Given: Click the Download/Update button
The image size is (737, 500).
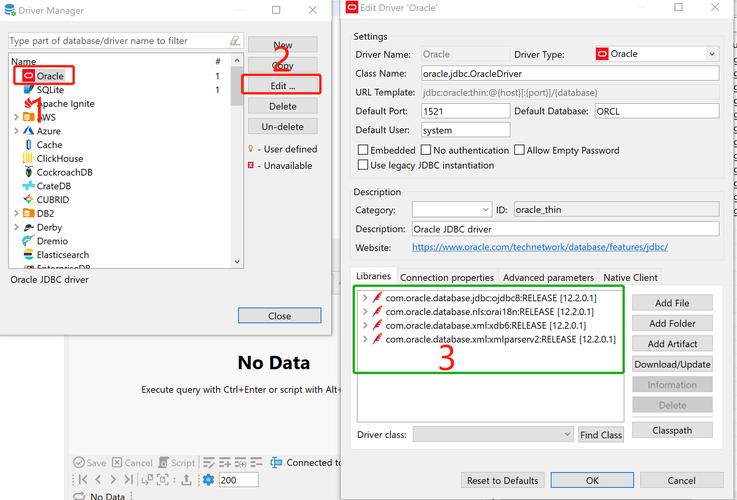Looking at the screenshot, I should tap(672, 365).
